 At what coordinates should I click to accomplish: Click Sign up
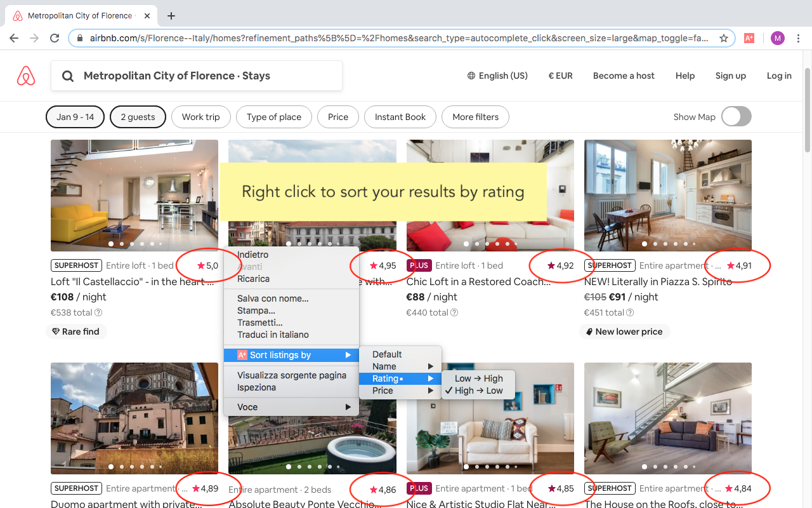(731, 76)
